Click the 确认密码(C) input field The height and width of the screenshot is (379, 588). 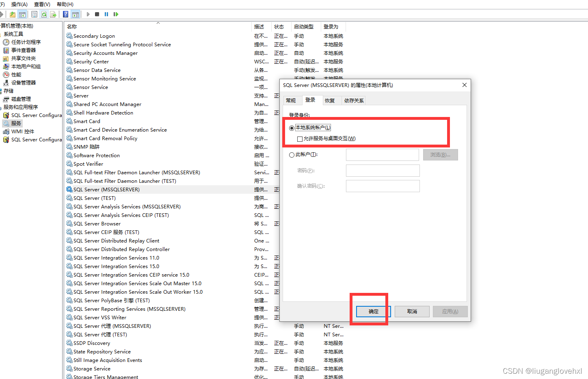click(x=383, y=186)
